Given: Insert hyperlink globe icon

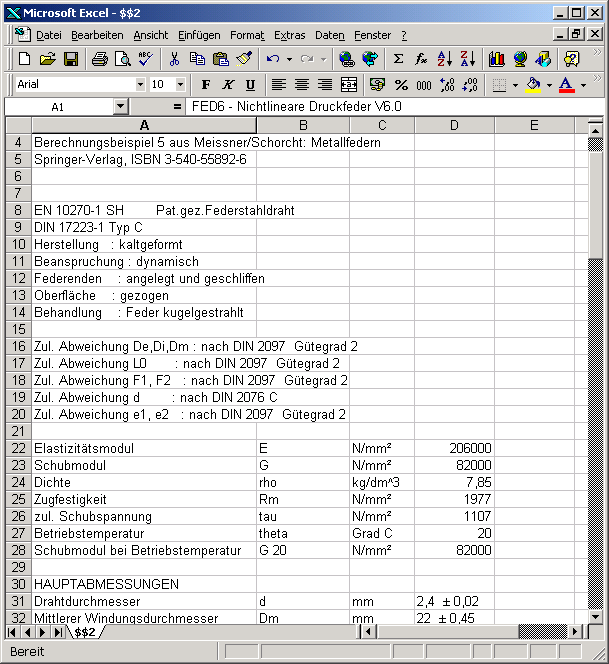Looking at the screenshot, I should 347,59.
